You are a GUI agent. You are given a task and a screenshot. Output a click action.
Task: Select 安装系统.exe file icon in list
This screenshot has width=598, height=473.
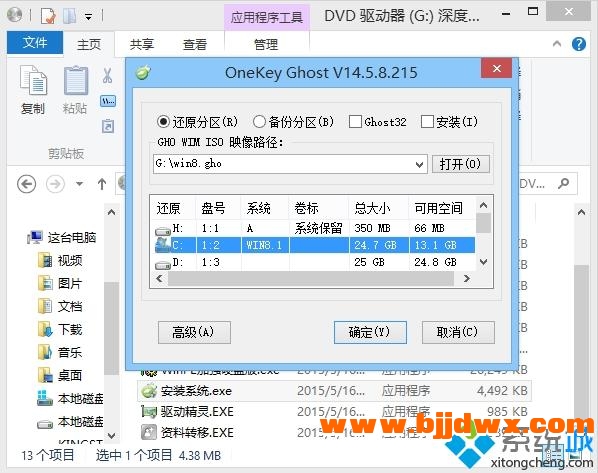pyautogui.click(x=149, y=391)
